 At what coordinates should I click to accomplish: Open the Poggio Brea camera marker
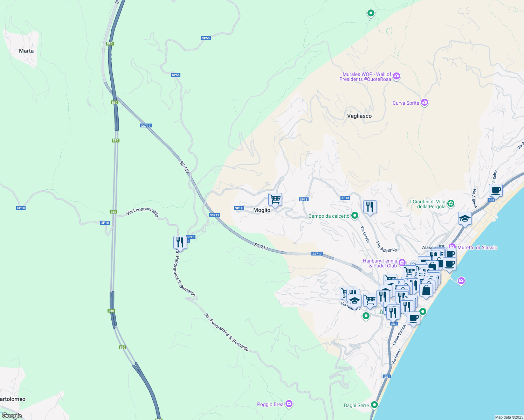(289, 404)
